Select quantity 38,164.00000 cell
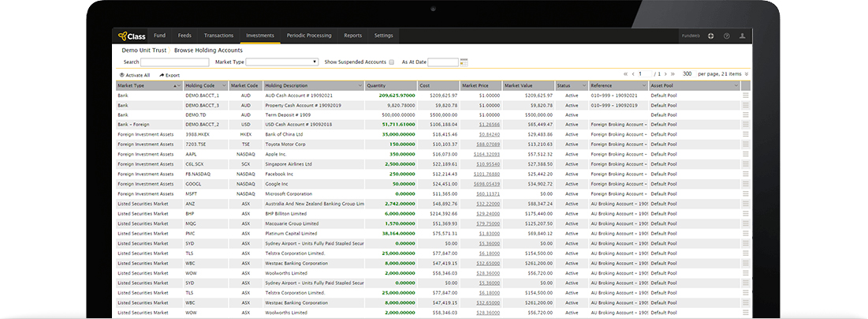The height and width of the screenshot is (319, 868). click(x=391, y=234)
